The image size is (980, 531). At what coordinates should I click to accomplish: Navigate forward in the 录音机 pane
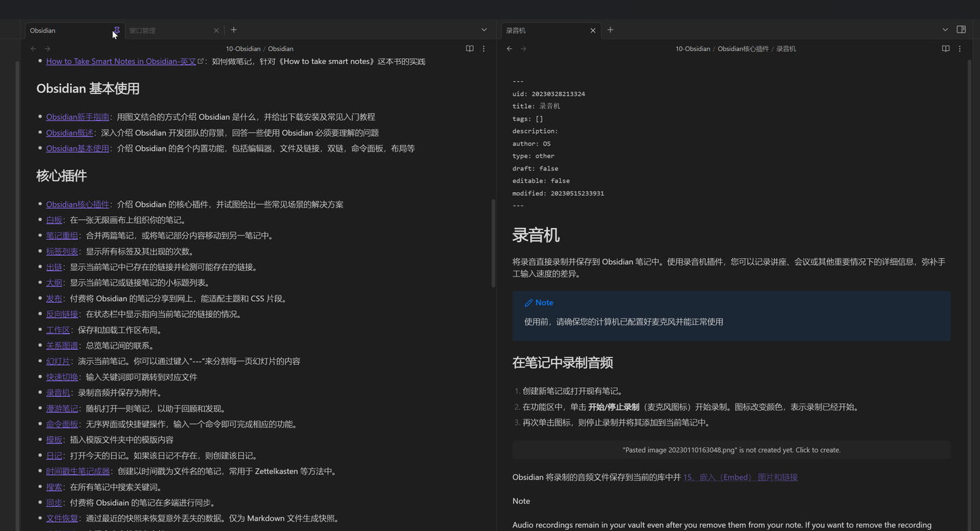coord(523,48)
